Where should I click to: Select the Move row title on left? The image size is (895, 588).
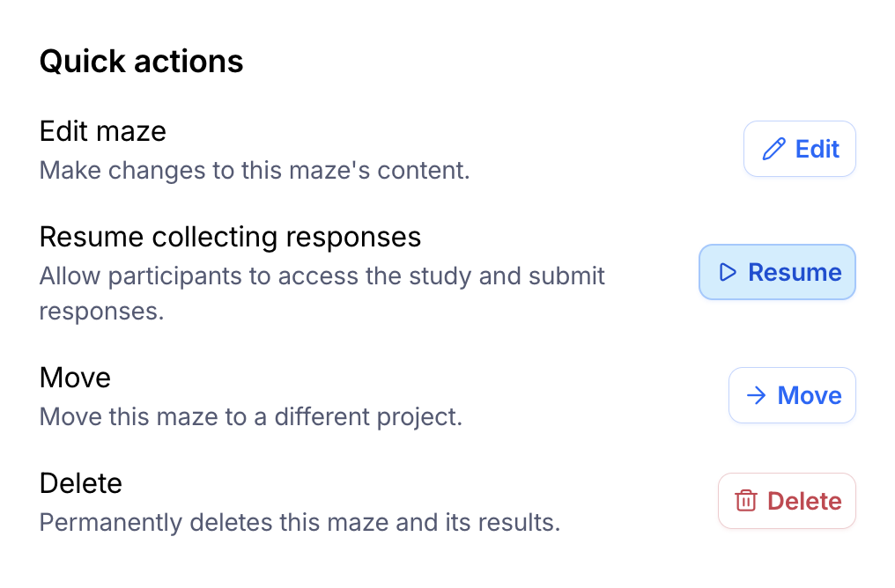pos(75,378)
